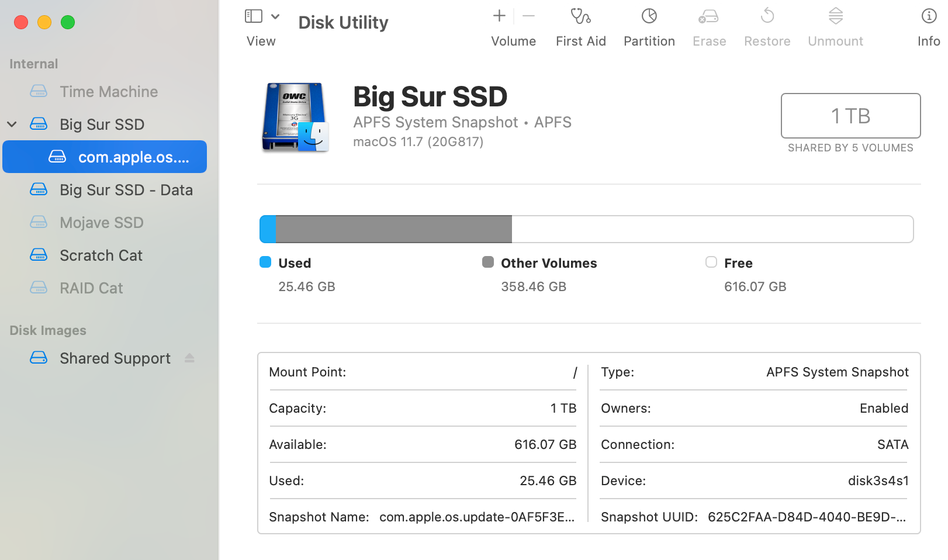
Task: Add a volume with the plus icon
Action: 499,16
